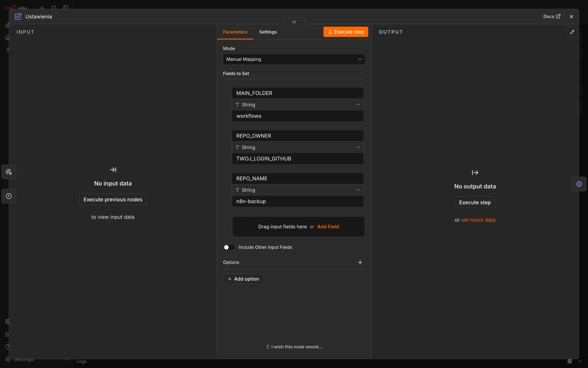Click the cursor pointer side button

coord(9,172)
